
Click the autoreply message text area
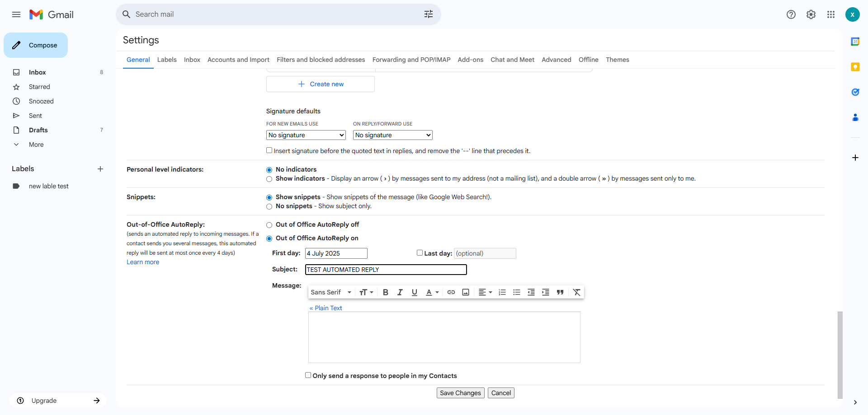[x=444, y=337]
